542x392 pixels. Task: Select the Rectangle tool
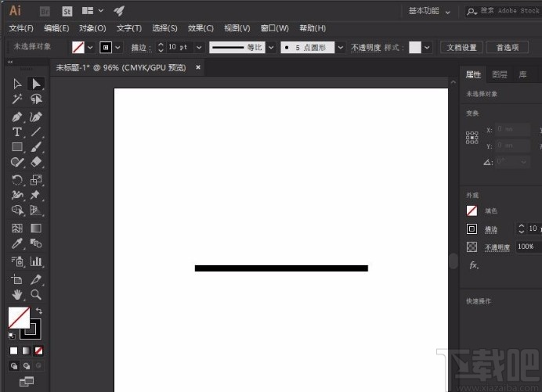(x=17, y=147)
